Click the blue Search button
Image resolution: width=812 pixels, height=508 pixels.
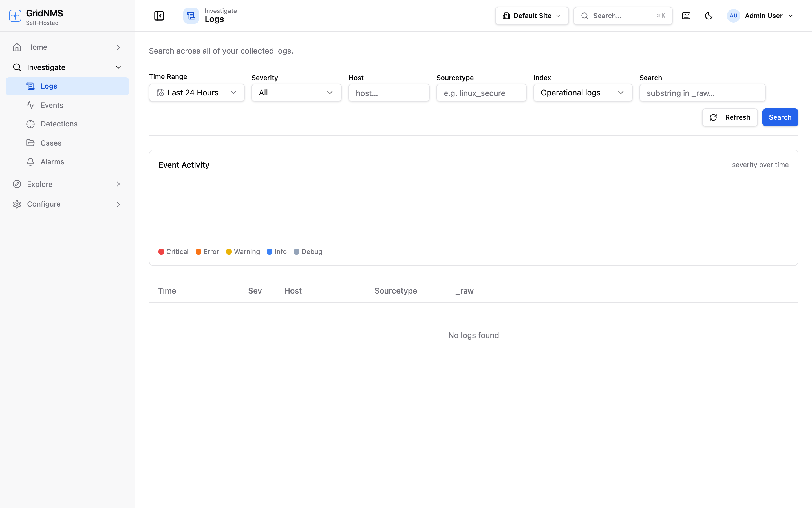[780, 117]
